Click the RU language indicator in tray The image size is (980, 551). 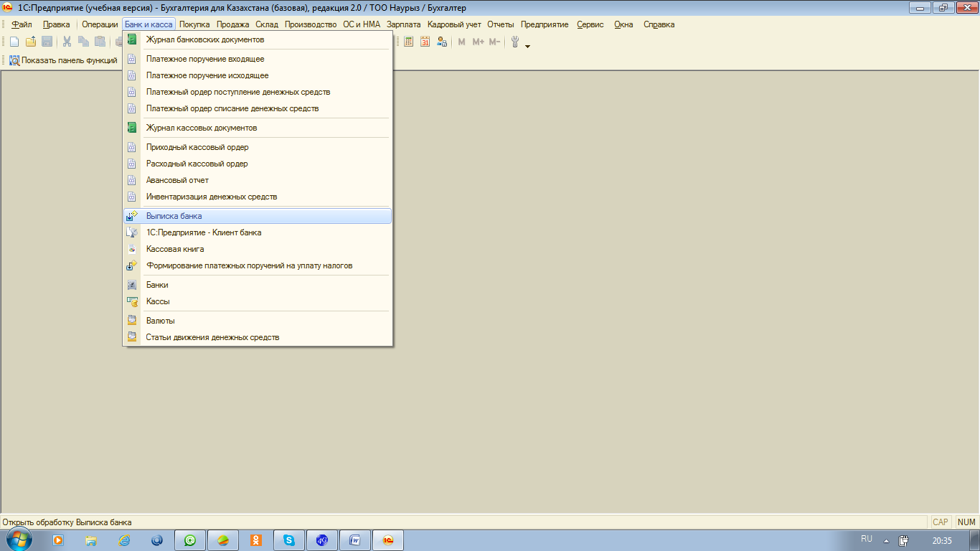tap(866, 539)
